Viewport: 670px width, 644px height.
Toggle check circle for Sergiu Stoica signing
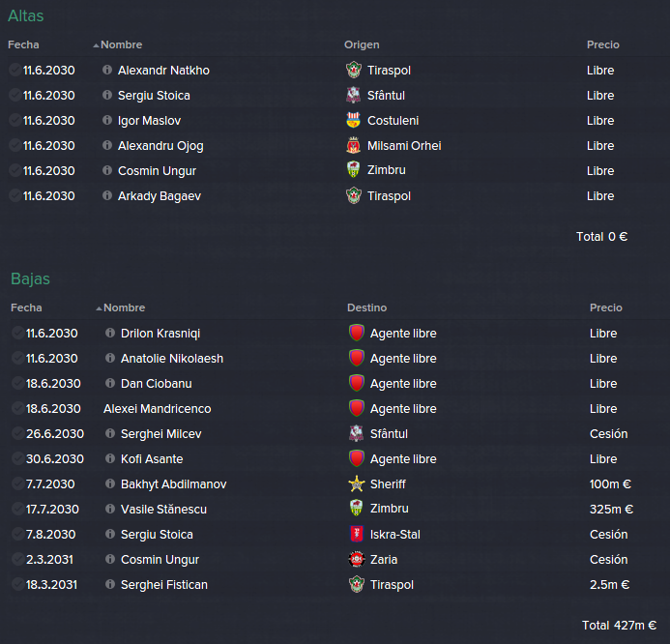(x=15, y=95)
